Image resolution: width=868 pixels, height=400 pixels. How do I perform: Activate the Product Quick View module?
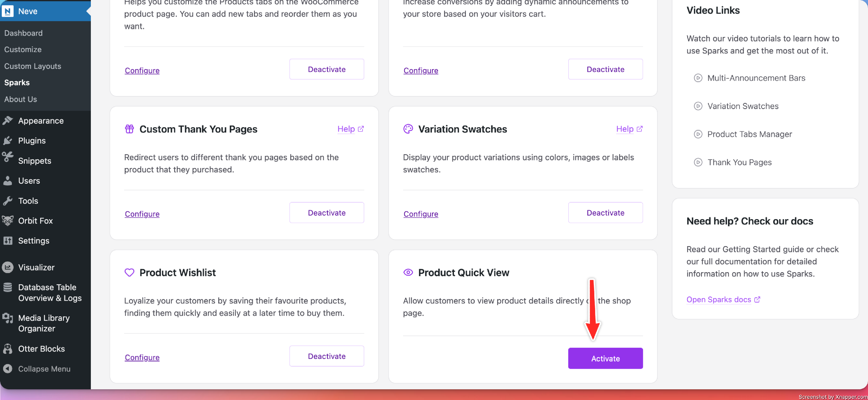pos(605,358)
